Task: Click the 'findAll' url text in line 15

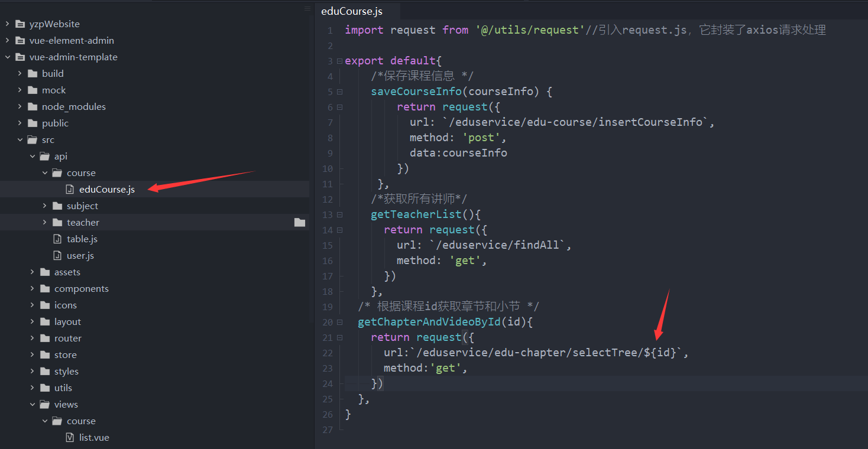Action: 537,245
